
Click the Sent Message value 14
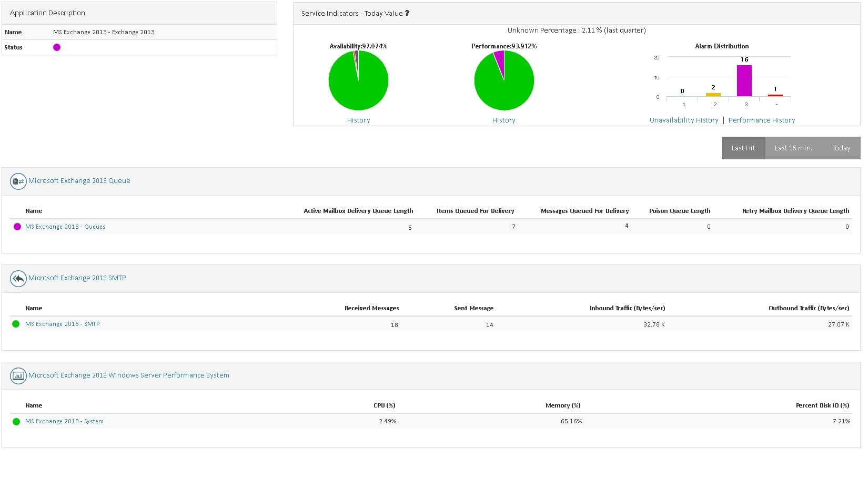click(490, 325)
